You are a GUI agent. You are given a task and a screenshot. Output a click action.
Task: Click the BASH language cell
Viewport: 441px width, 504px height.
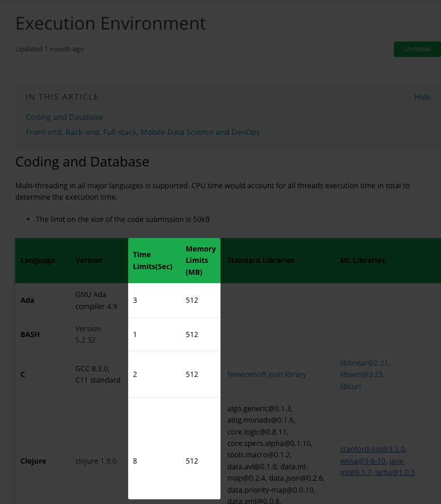click(30, 334)
